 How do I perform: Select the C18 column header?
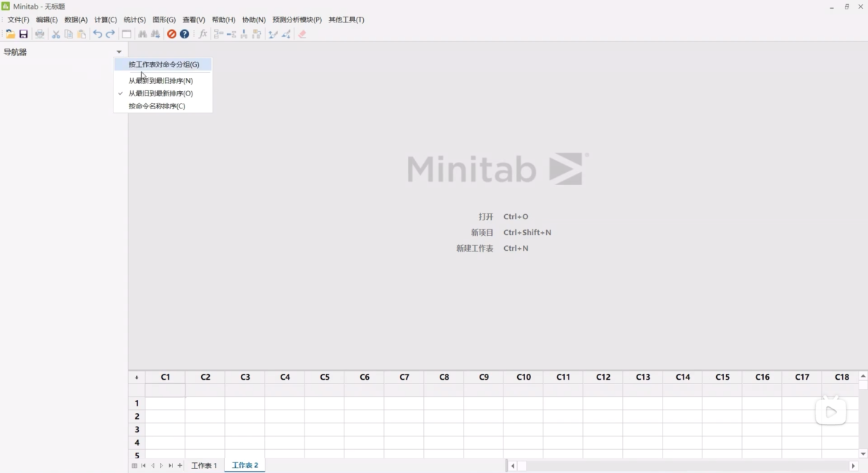[x=842, y=378]
